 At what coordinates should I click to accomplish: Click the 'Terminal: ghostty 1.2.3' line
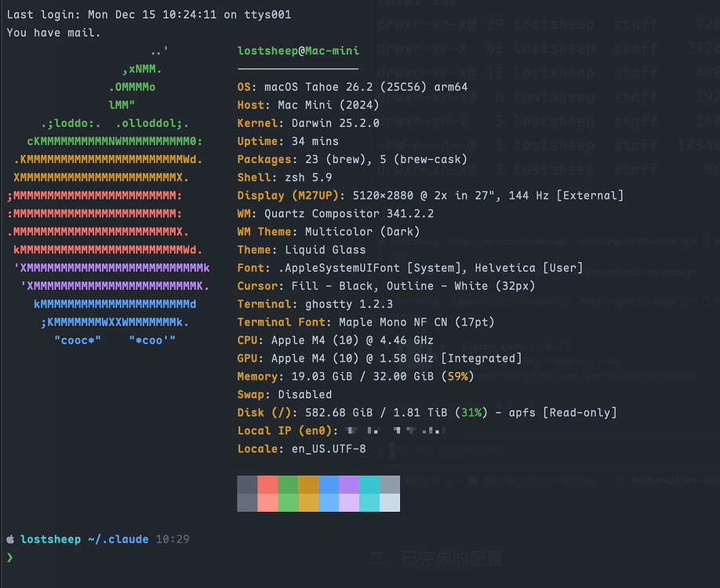pyautogui.click(x=315, y=304)
